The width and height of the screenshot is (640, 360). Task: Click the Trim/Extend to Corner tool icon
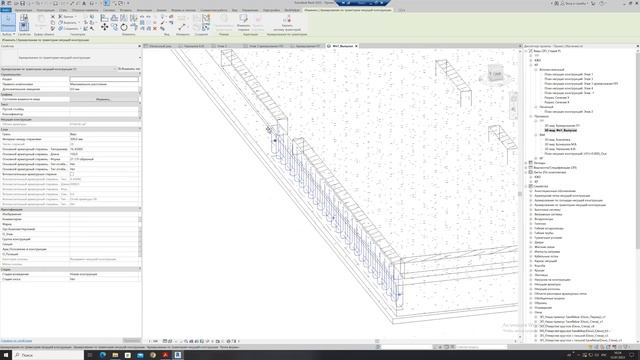[x=133, y=27]
